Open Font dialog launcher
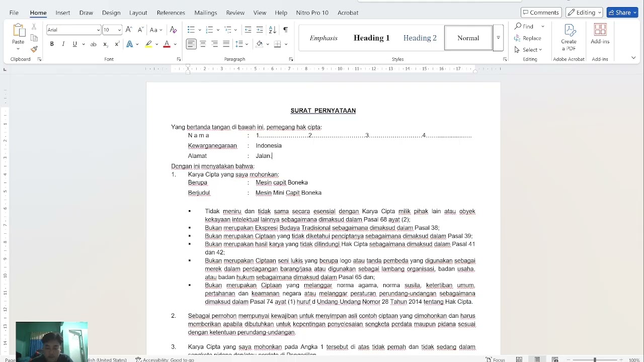Screen dimensions: 644x362 [179, 59]
